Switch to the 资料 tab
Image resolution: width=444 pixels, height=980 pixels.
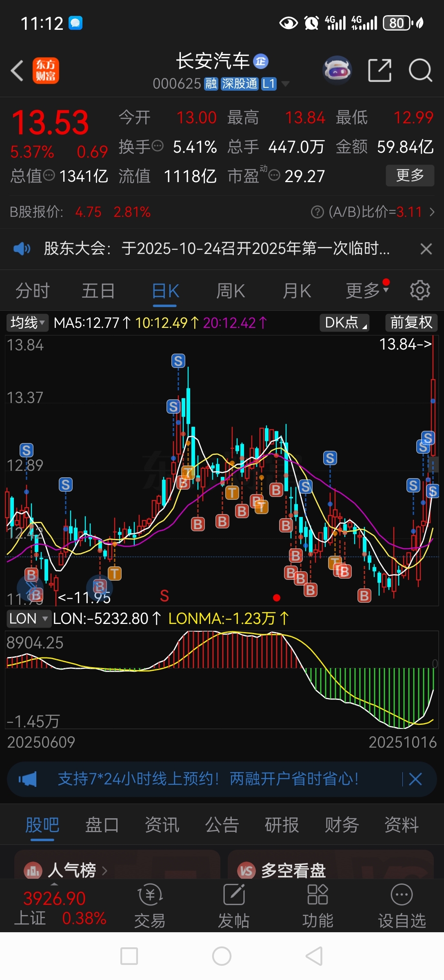[402, 825]
